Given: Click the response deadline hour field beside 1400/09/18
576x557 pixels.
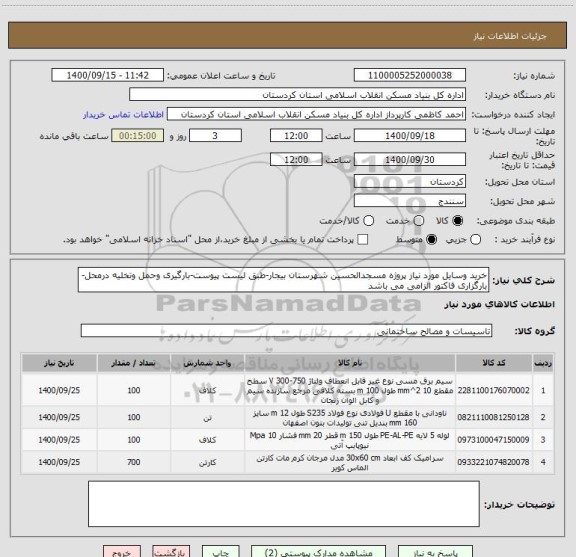Looking at the screenshot, I should pyautogui.click(x=296, y=136).
